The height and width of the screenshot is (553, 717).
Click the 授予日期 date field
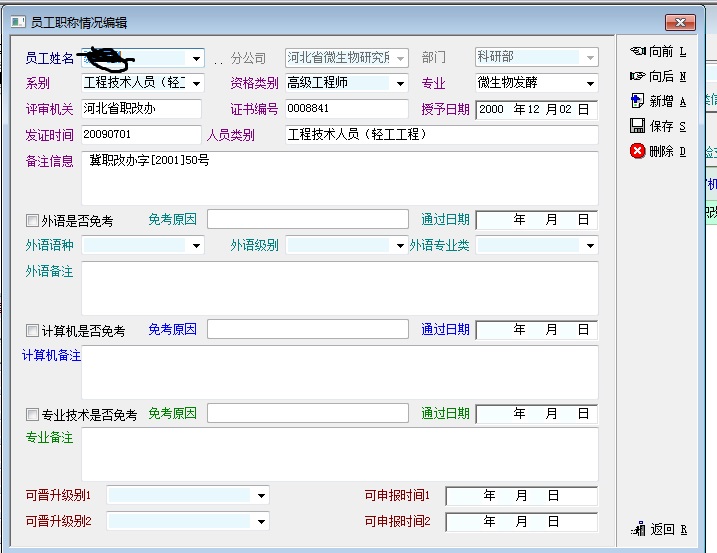pos(536,110)
